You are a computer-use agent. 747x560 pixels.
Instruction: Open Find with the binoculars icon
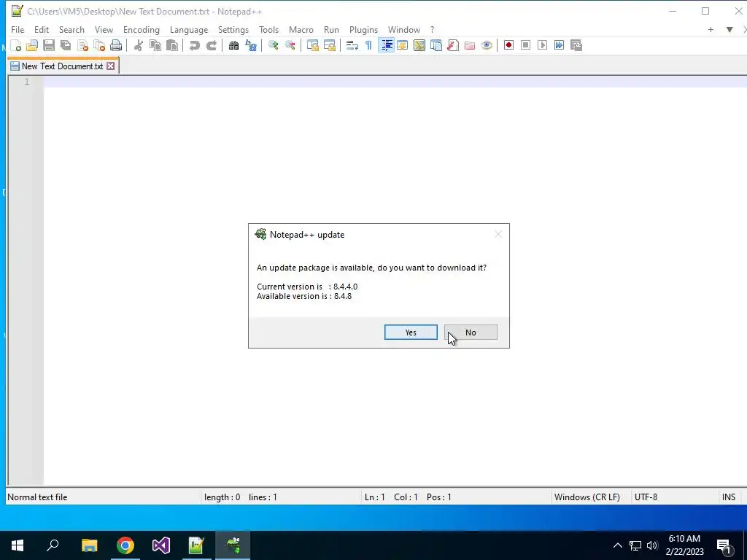(x=233, y=45)
